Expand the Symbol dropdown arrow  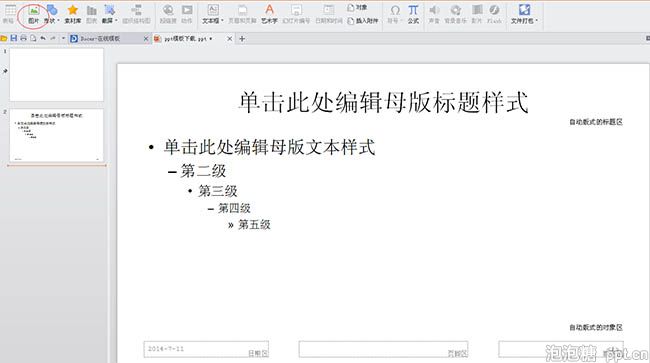(401, 21)
